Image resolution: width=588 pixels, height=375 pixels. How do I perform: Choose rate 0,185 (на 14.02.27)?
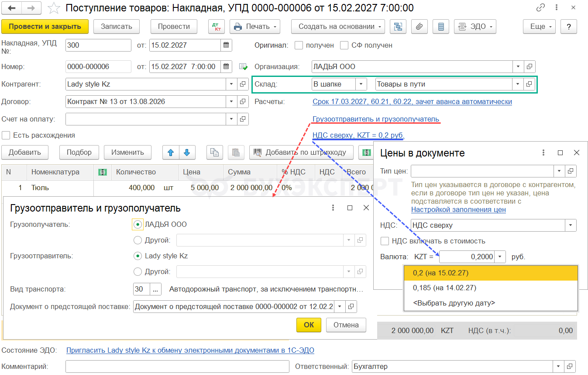[x=491, y=288]
